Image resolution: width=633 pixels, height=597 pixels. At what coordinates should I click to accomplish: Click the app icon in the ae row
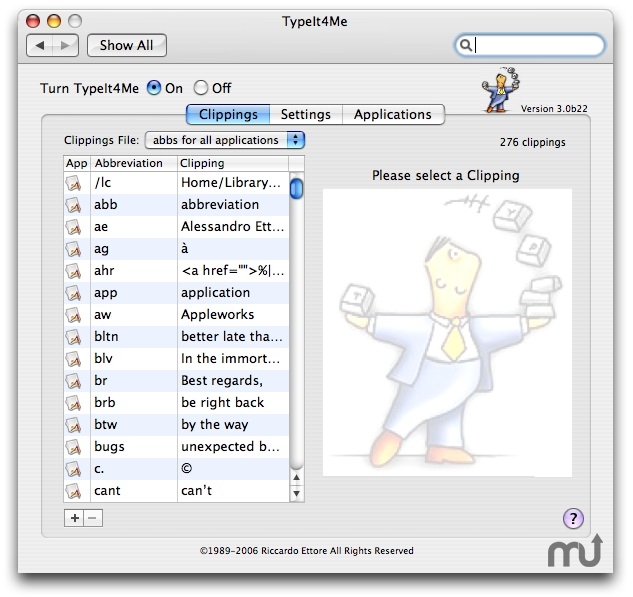coord(73,227)
